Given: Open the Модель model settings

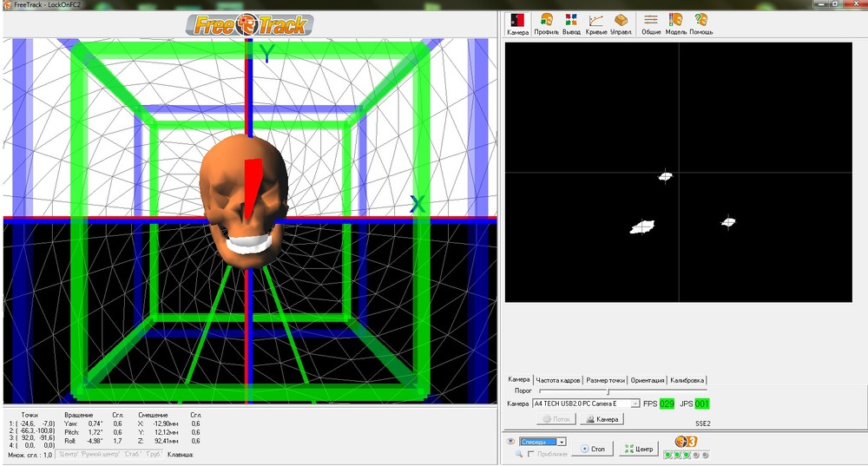Looking at the screenshot, I should (675, 24).
